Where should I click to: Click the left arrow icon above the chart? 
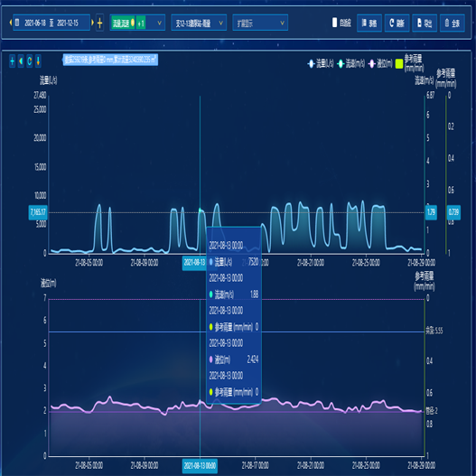click(x=21, y=61)
